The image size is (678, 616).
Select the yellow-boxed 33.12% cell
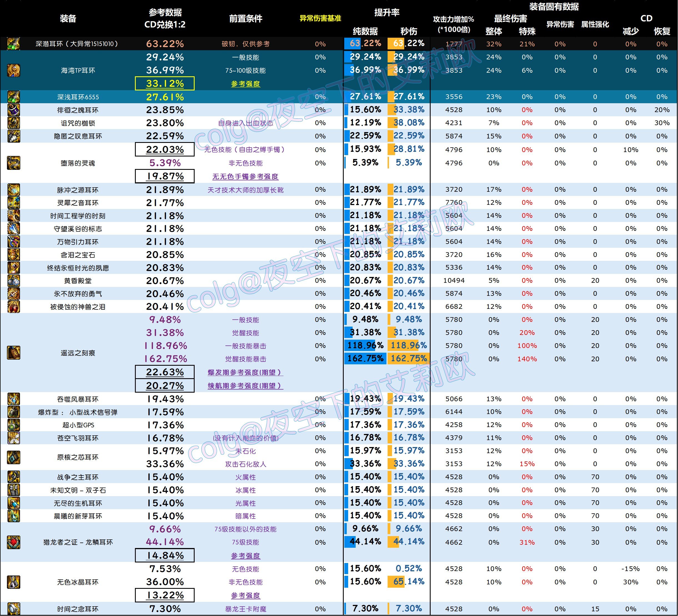pos(165,83)
